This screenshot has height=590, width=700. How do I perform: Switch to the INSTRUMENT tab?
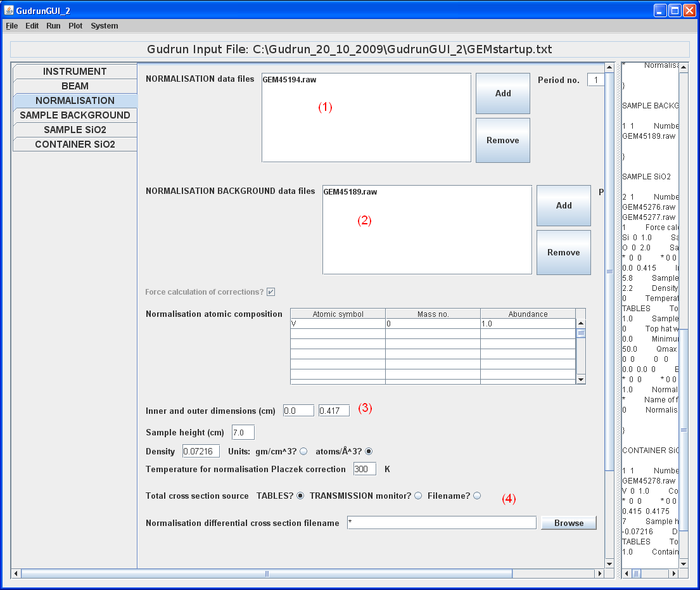point(75,72)
